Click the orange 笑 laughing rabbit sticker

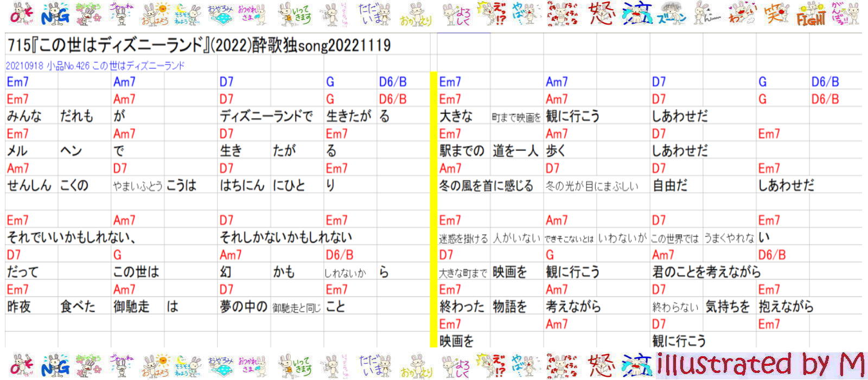(777, 14)
